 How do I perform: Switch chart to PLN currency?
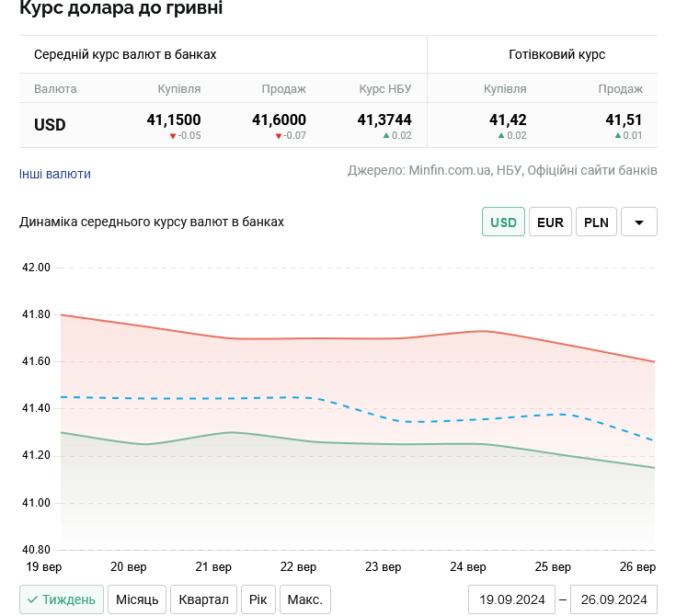coord(596,222)
